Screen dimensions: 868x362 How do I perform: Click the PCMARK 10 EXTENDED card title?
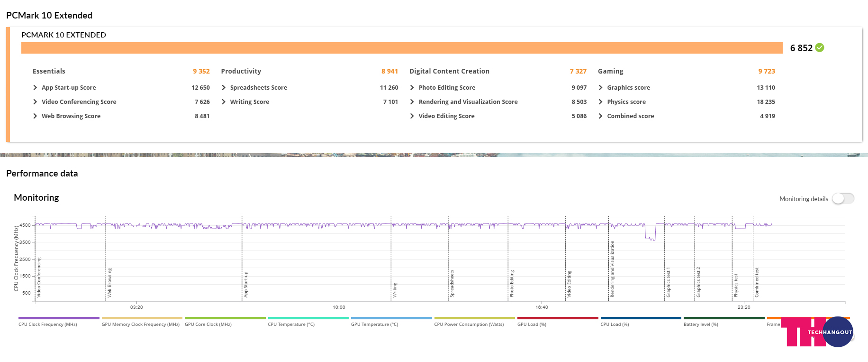(x=63, y=35)
